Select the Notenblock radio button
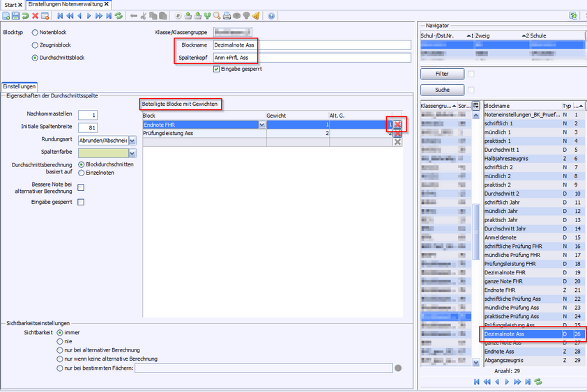This screenshot has height=392, width=587. 35,33
